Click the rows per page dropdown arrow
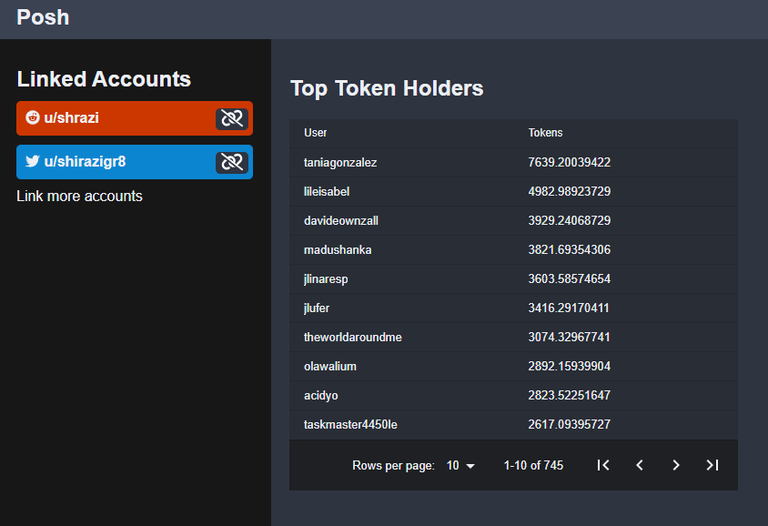This screenshot has width=768, height=526. pyautogui.click(x=470, y=466)
